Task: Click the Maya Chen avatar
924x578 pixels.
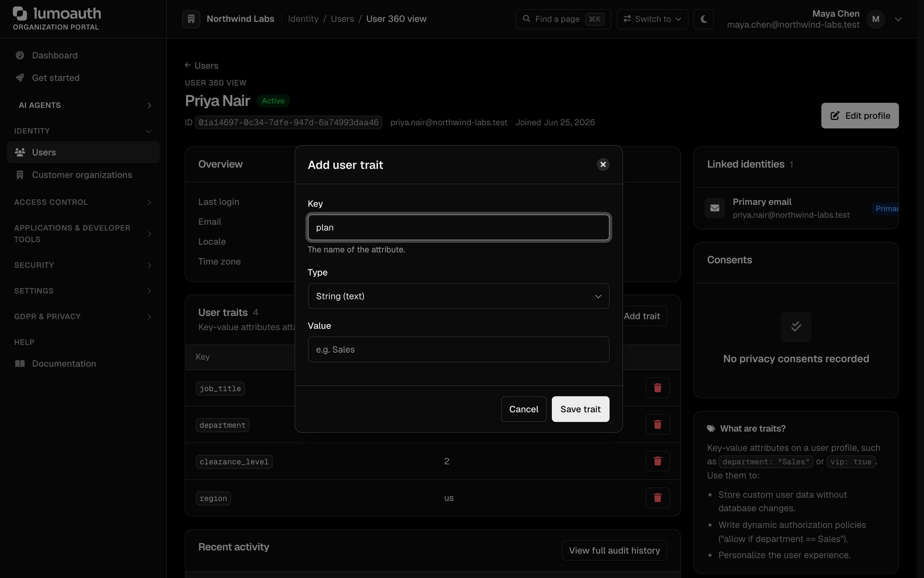Action: pyautogui.click(x=876, y=19)
